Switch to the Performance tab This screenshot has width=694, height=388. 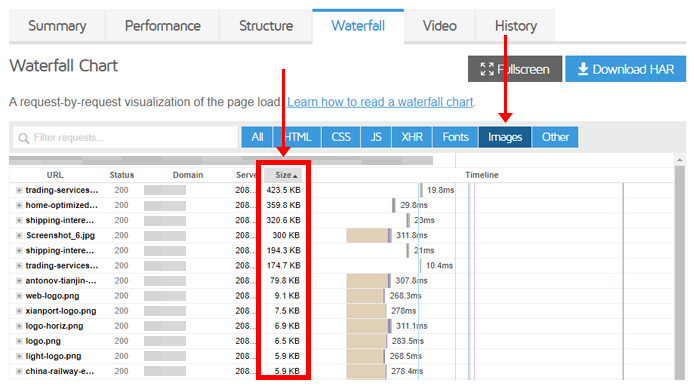pyautogui.click(x=162, y=26)
